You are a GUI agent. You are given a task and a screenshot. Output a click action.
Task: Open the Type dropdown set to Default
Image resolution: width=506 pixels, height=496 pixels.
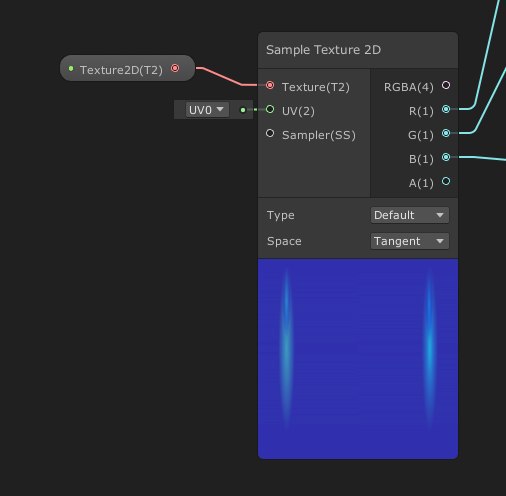[410, 215]
